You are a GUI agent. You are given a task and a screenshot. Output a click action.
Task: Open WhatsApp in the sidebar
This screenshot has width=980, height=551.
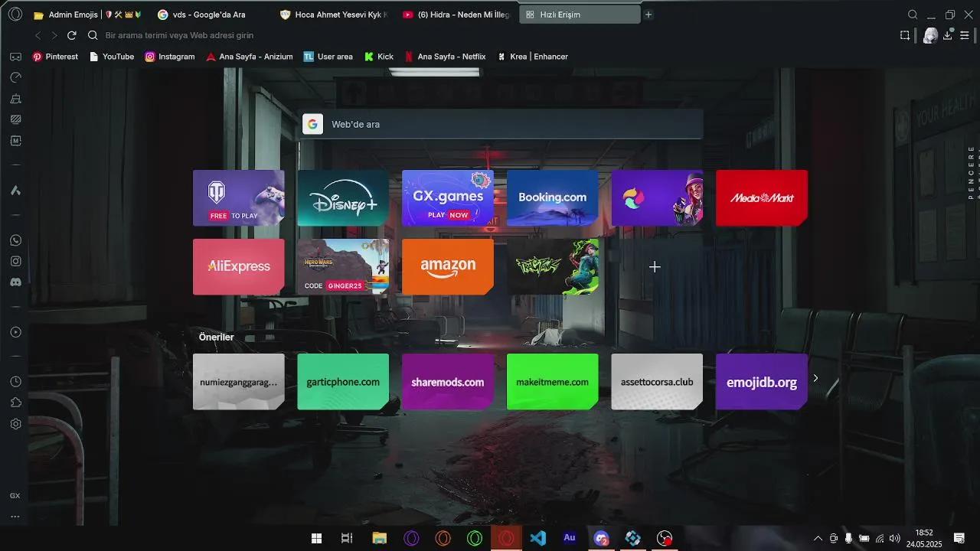(x=15, y=240)
